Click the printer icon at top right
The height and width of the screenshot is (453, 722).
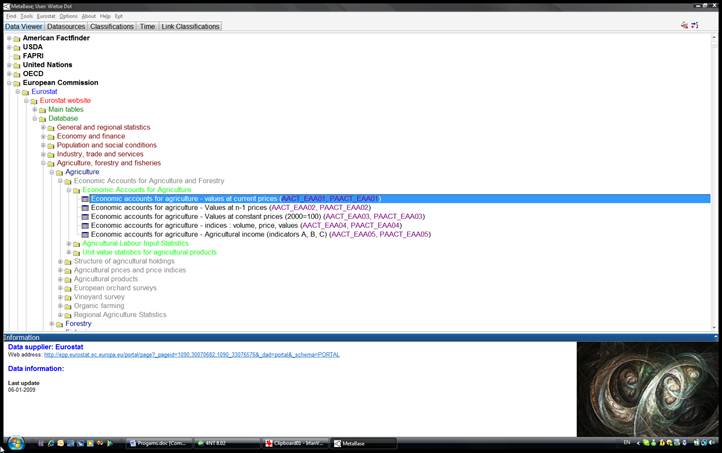coord(684,25)
